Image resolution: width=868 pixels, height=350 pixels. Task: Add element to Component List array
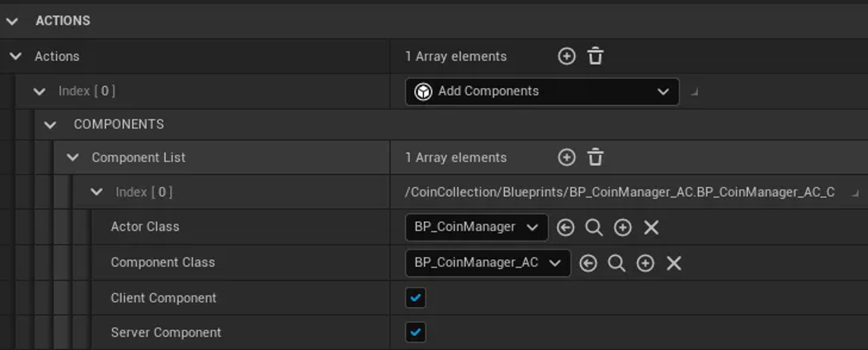566,157
